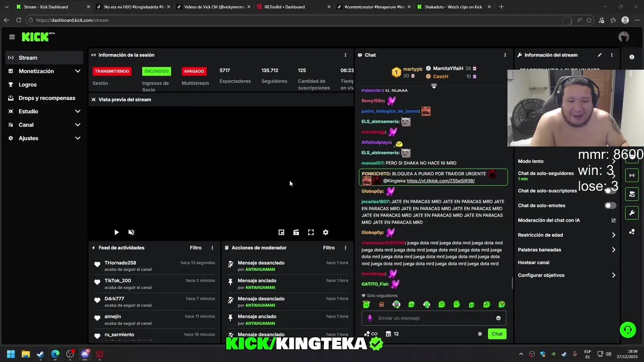The width and height of the screenshot is (644, 362).
Task: Reload the dashboard page
Action: tap(19, 20)
